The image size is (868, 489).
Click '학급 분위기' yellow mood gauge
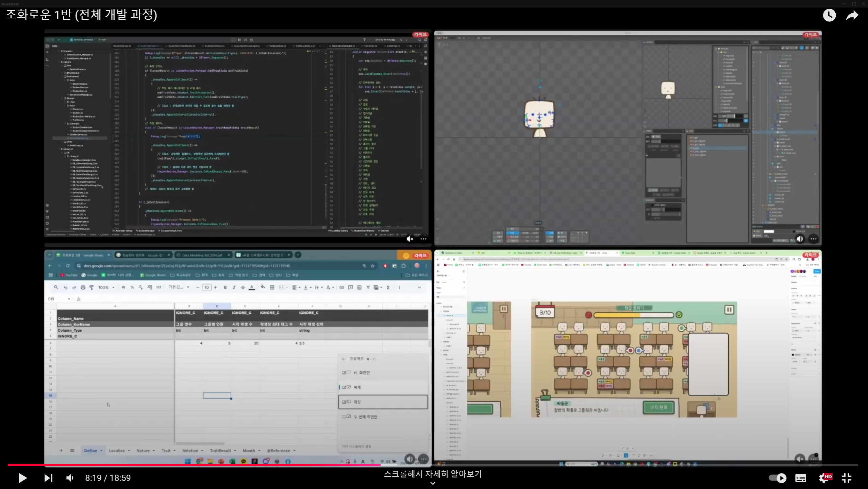coord(633,315)
